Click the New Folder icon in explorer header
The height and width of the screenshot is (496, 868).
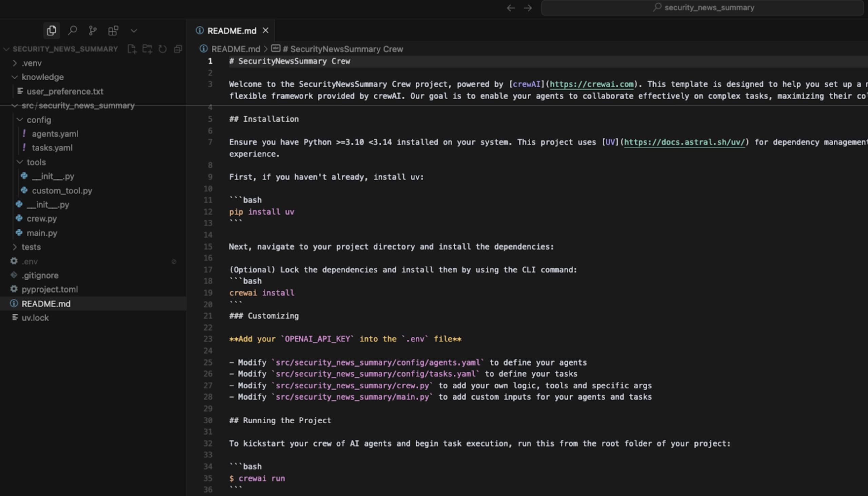(147, 49)
